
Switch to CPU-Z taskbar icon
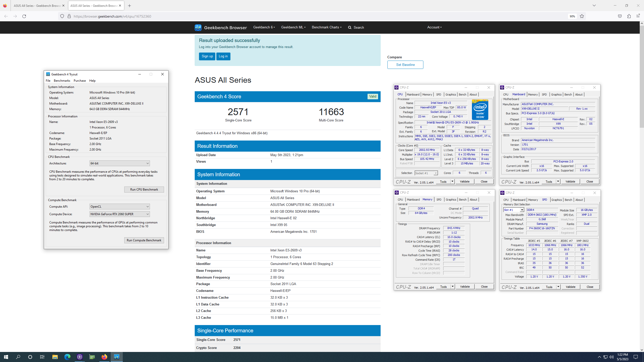(x=80, y=357)
